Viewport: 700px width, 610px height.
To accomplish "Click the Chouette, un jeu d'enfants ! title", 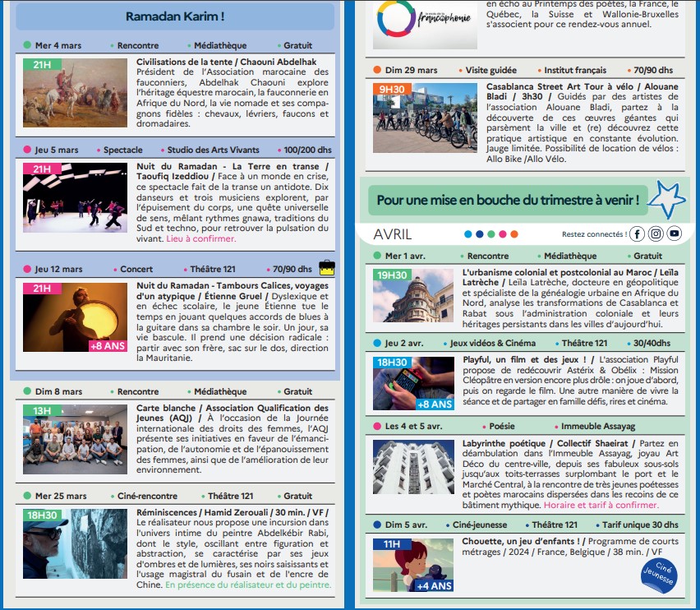I will click(x=521, y=541).
